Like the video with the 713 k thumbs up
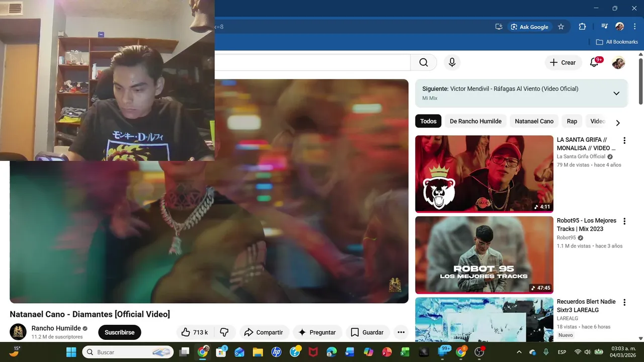This screenshot has height=362, width=644. pos(195,332)
